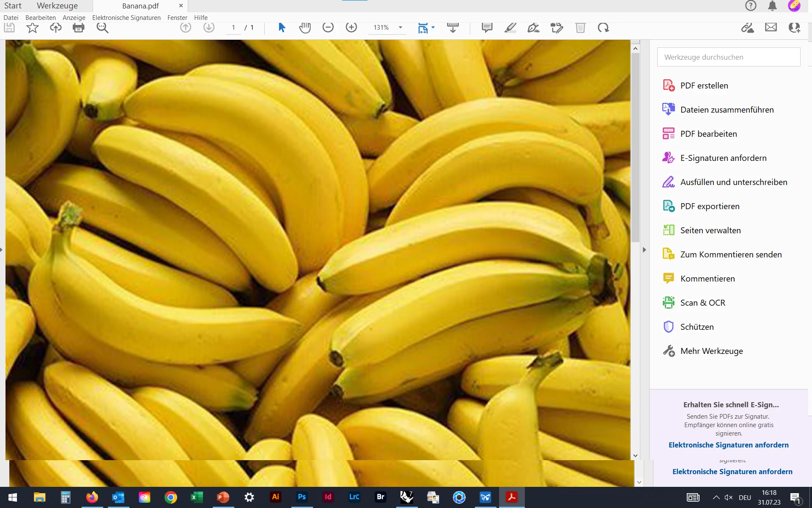
Task: Click Elektronische Signaturen anfordern link
Action: tap(728, 445)
